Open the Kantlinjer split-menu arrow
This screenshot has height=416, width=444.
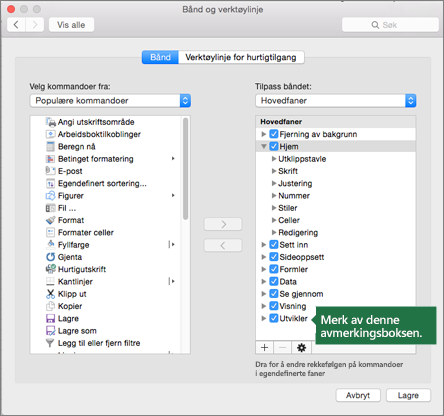(x=172, y=282)
